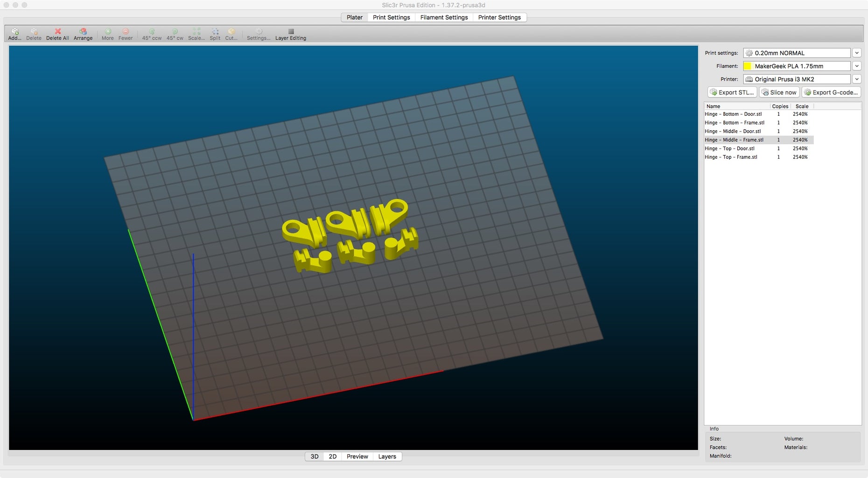Viewport: 868px width, 478px height.
Task: Click the Scale column header
Action: tap(802, 106)
